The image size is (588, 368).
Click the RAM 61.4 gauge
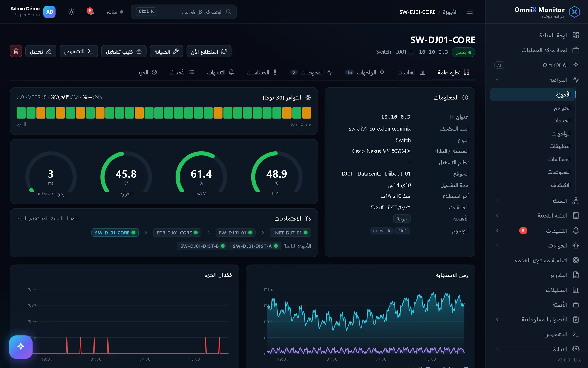[201, 174]
